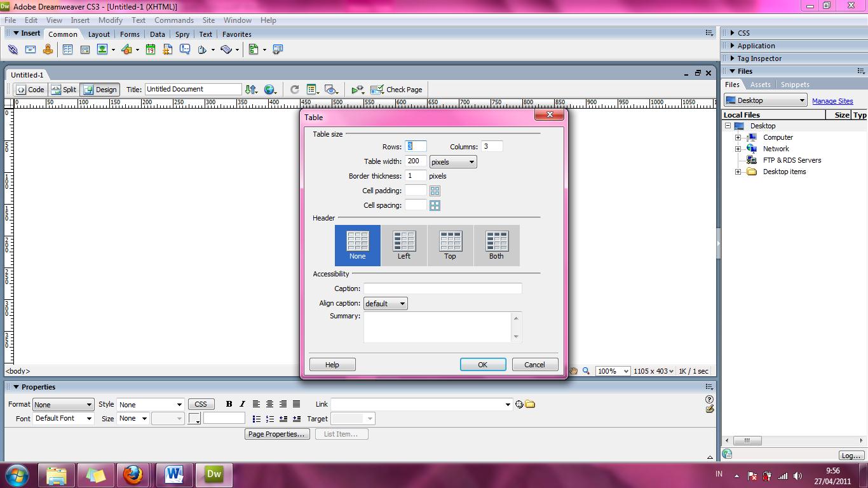
Task: Click OK to insert the table
Action: point(482,364)
